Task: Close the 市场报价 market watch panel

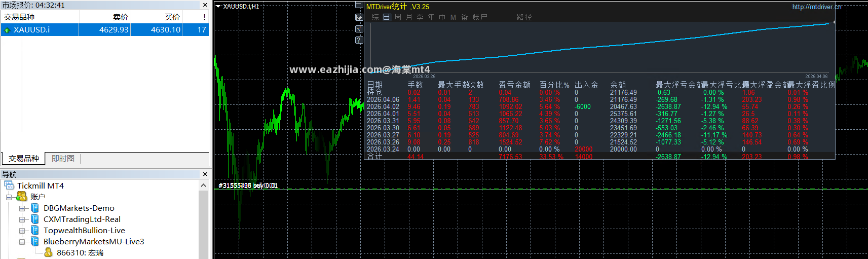Action: point(205,5)
